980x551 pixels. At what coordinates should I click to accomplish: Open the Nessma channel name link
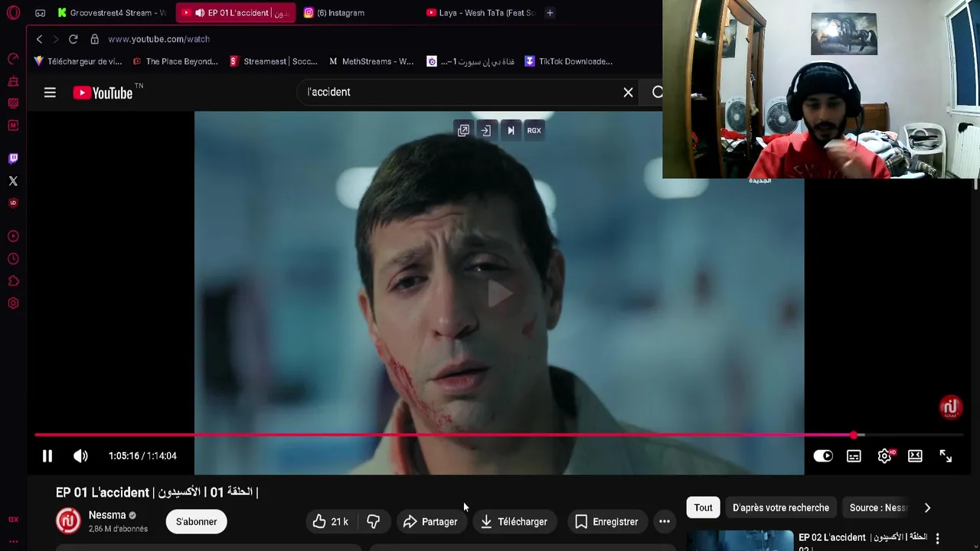(x=107, y=515)
